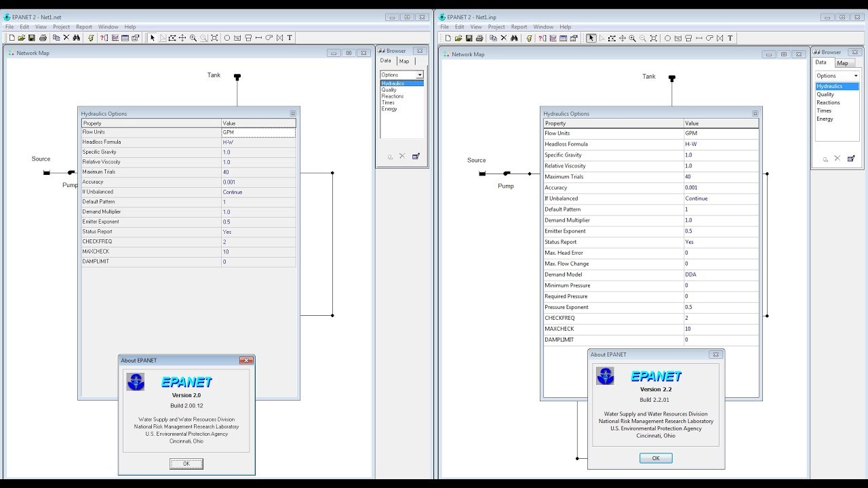Switch to Map tab in Net1.inp Browser
The width and height of the screenshot is (868, 488).
pyautogui.click(x=842, y=63)
